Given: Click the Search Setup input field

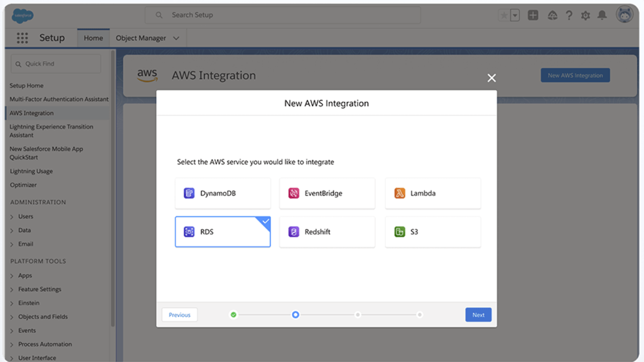Looking at the screenshot, I should point(282,15).
